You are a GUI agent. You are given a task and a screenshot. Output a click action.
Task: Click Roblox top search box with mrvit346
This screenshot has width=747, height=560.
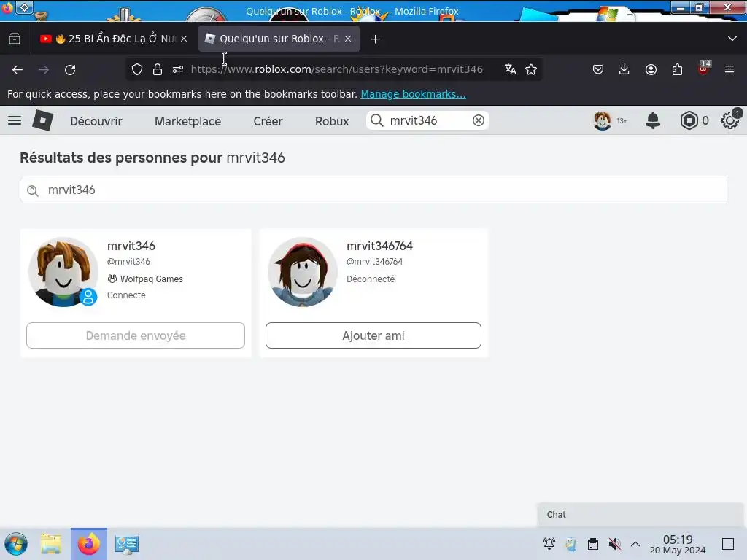pos(427,120)
